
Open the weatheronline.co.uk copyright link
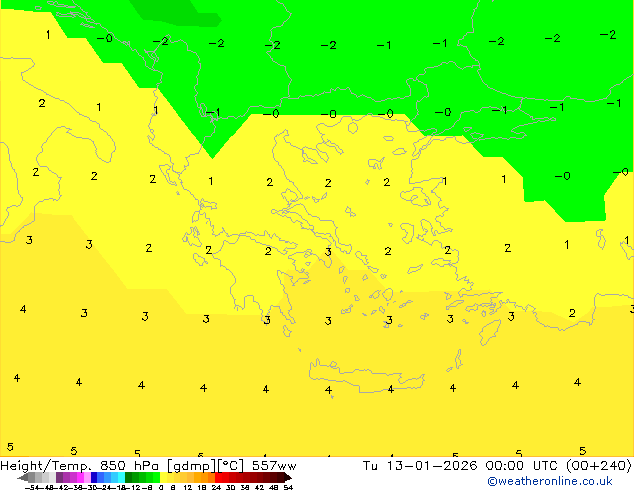click(550, 481)
